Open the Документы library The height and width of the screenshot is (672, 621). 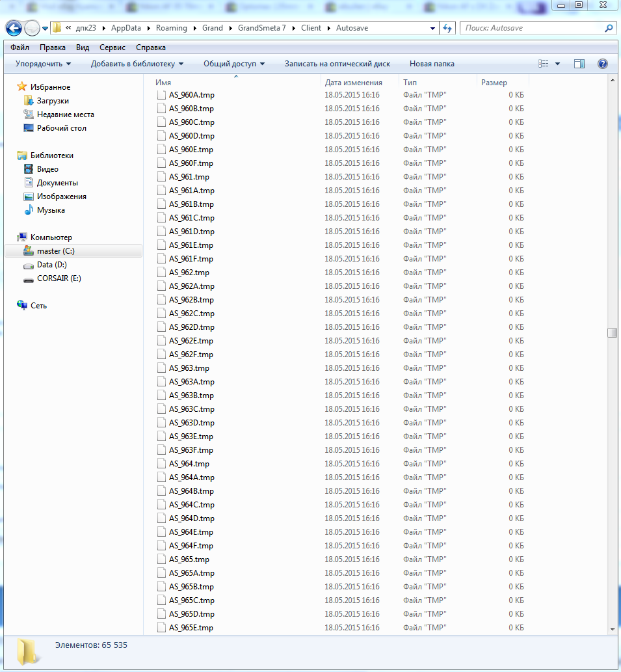(x=57, y=183)
